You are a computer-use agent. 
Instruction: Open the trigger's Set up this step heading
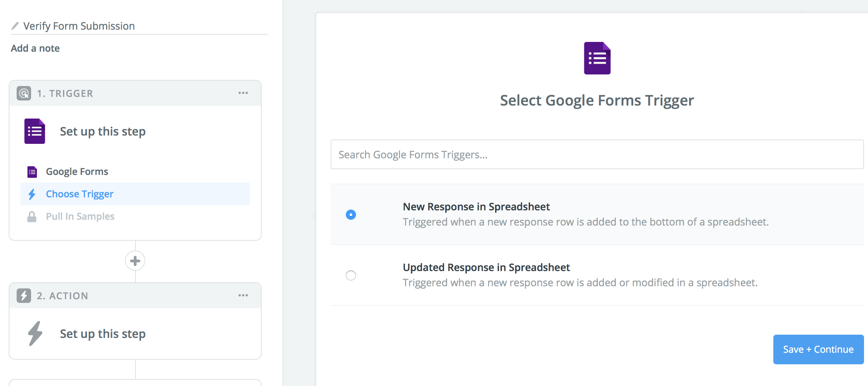103,131
